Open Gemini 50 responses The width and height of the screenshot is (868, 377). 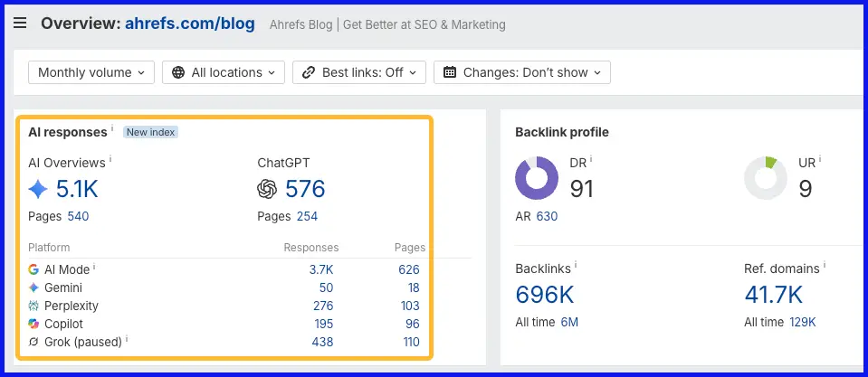point(326,287)
